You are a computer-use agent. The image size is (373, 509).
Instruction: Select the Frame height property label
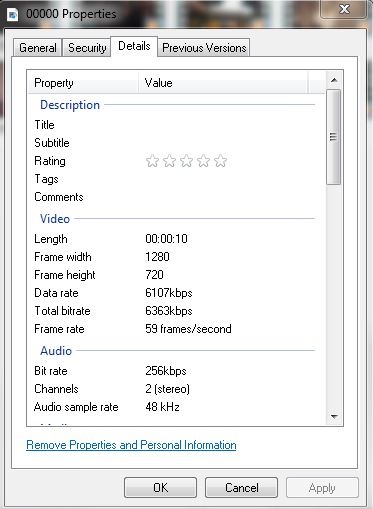pos(65,275)
